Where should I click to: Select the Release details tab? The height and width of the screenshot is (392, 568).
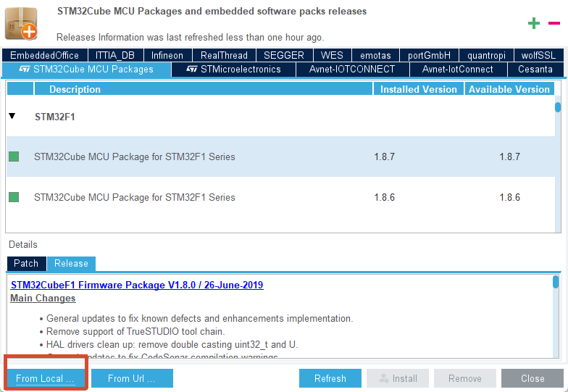(71, 264)
